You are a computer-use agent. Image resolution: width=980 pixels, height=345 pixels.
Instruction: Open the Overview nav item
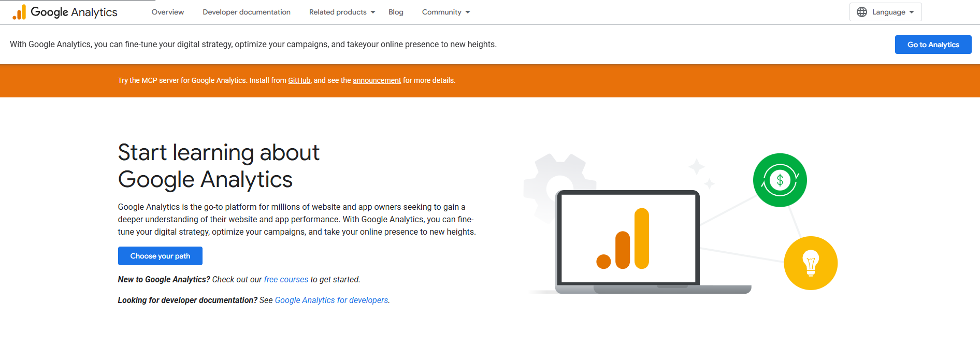167,12
